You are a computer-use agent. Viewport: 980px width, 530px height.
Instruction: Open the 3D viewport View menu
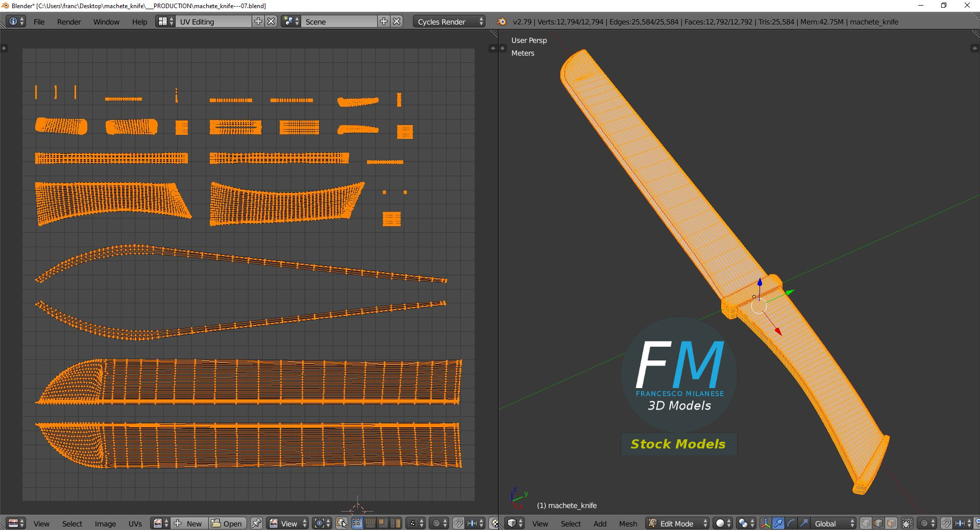coord(540,523)
